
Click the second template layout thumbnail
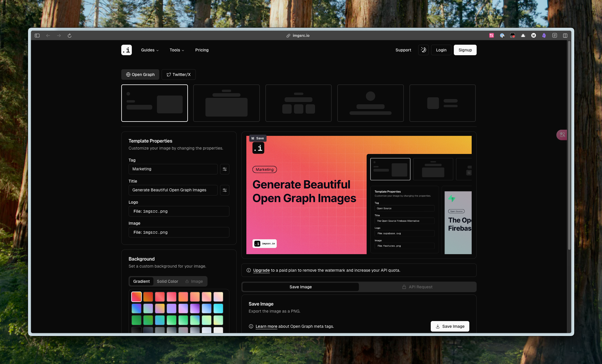tap(226, 103)
